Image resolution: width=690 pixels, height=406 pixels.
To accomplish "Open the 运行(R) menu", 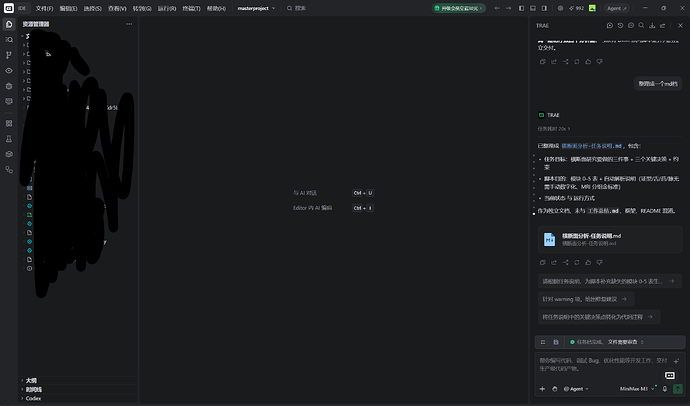I will click(167, 8).
